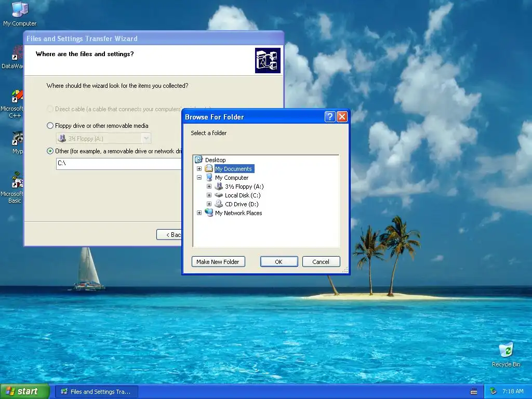Select My Network Places label

click(238, 212)
